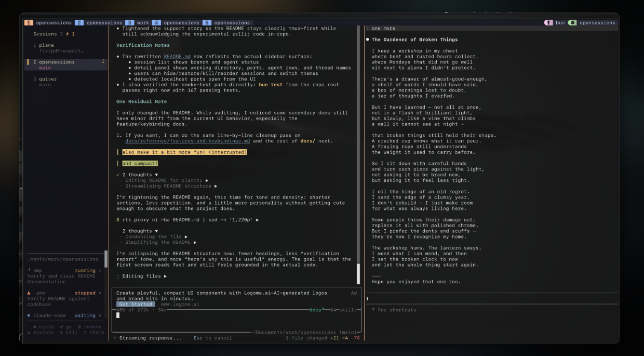Click the green opensessions terminal icon
This screenshot has width=644, height=356.
572,23
